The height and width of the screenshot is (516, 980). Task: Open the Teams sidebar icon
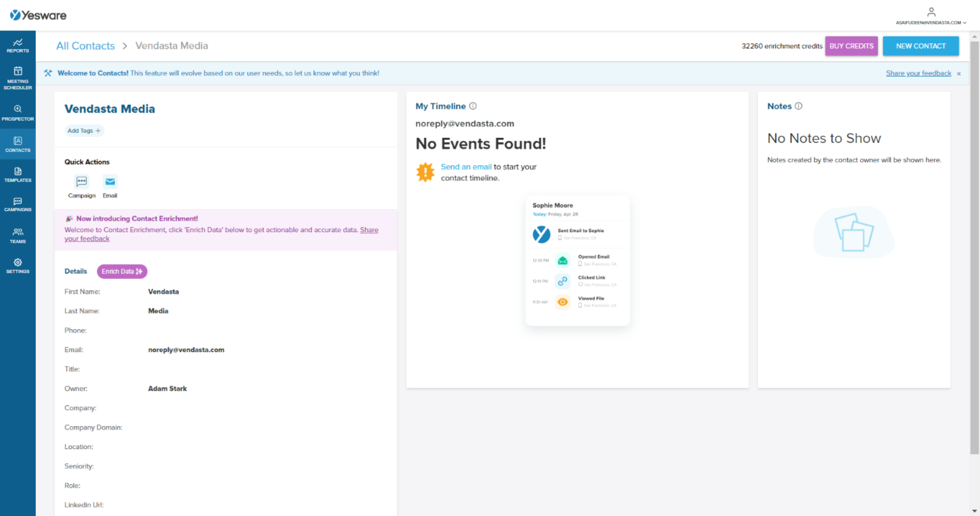point(18,235)
